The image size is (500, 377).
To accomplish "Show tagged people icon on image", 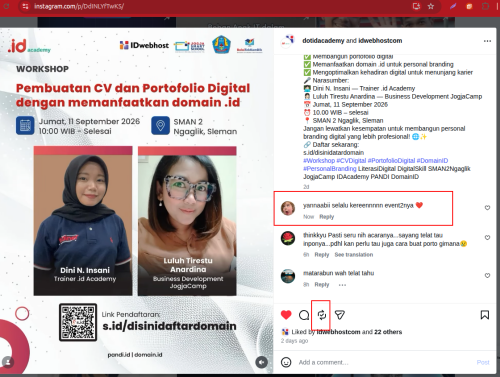I will (x=8, y=362).
